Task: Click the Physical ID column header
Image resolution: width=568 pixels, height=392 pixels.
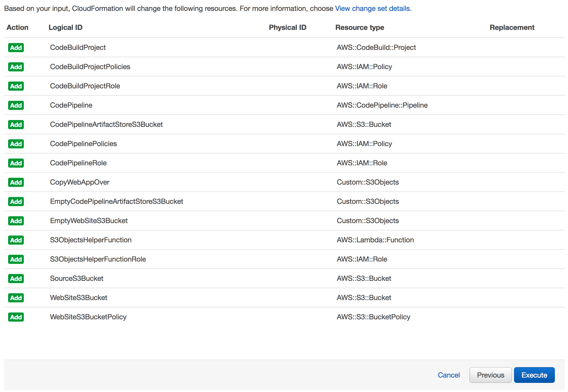Action: click(x=288, y=27)
